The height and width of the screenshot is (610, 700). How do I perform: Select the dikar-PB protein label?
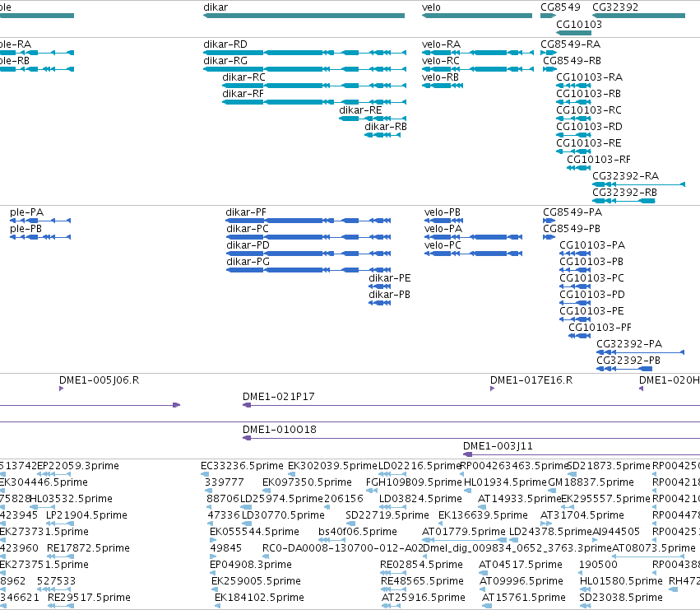tap(389, 295)
